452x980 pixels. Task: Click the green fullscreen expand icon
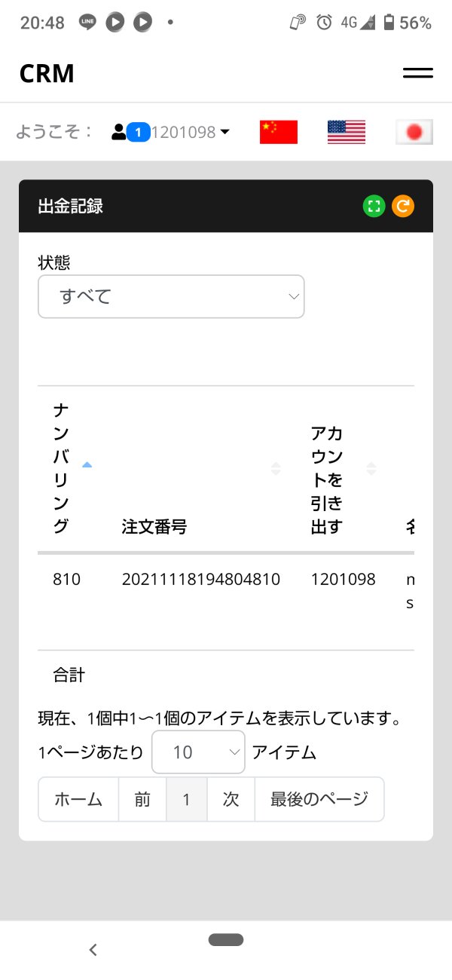tap(374, 206)
